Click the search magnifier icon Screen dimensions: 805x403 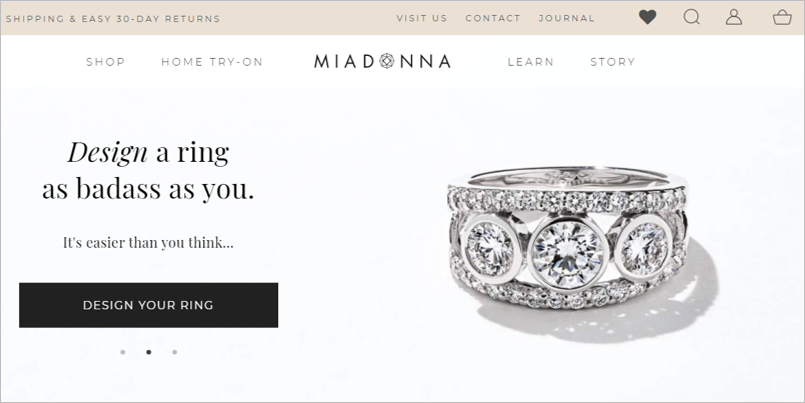pyautogui.click(x=692, y=17)
